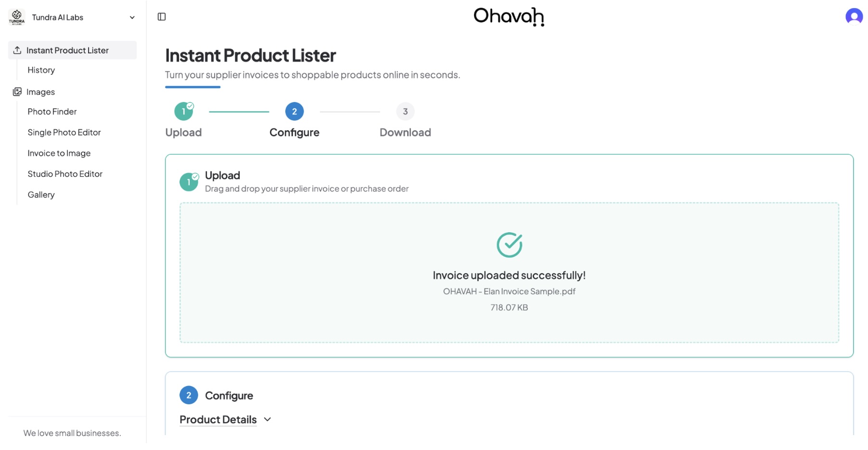Select the Images sidebar icon
This screenshot has height=450, width=868.
click(x=17, y=91)
